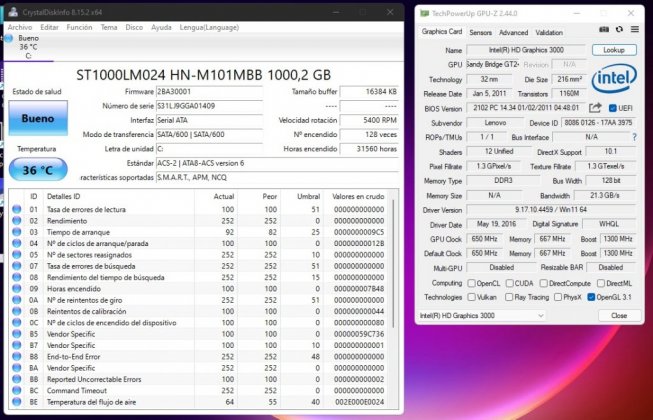
Task: Click status icon for Rendimiento del tiempo de búsqueda
Action: [17, 277]
